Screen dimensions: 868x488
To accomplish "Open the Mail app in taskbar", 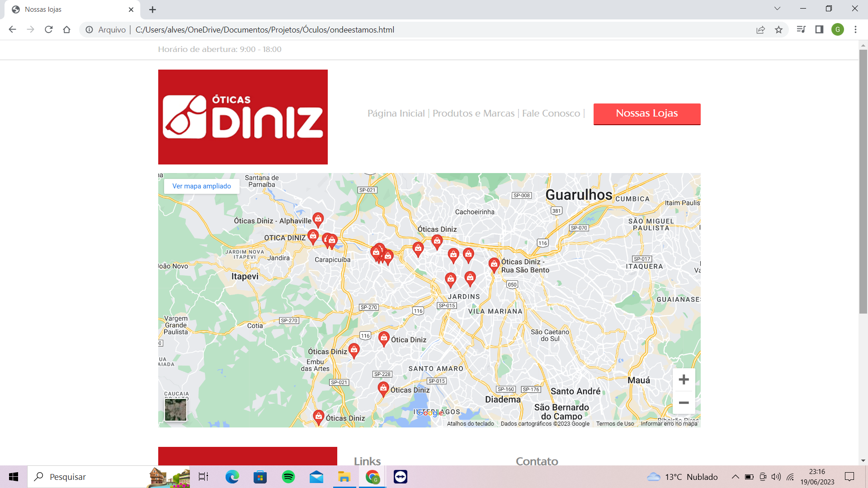I will (316, 477).
